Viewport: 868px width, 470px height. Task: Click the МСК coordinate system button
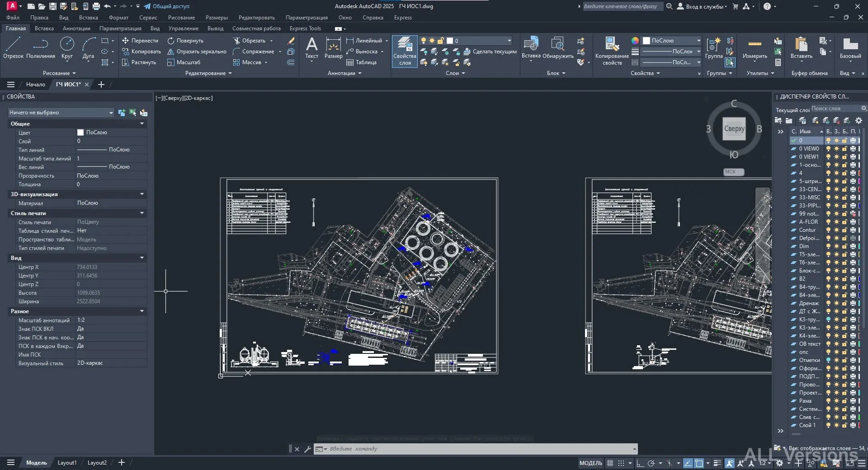click(733, 172)
